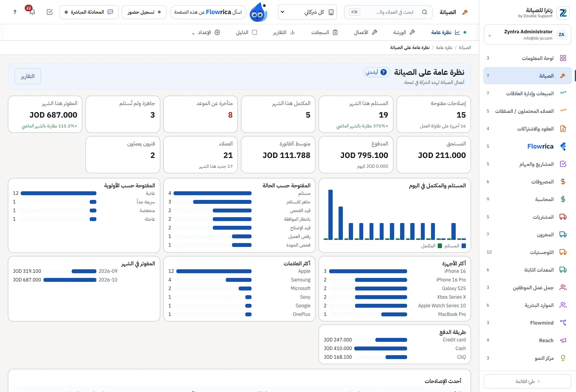Toggle المحادثة المباشرة live chat
Image resolution: width=576 pixels, height=392 pixels.
[x=89, y=12]
